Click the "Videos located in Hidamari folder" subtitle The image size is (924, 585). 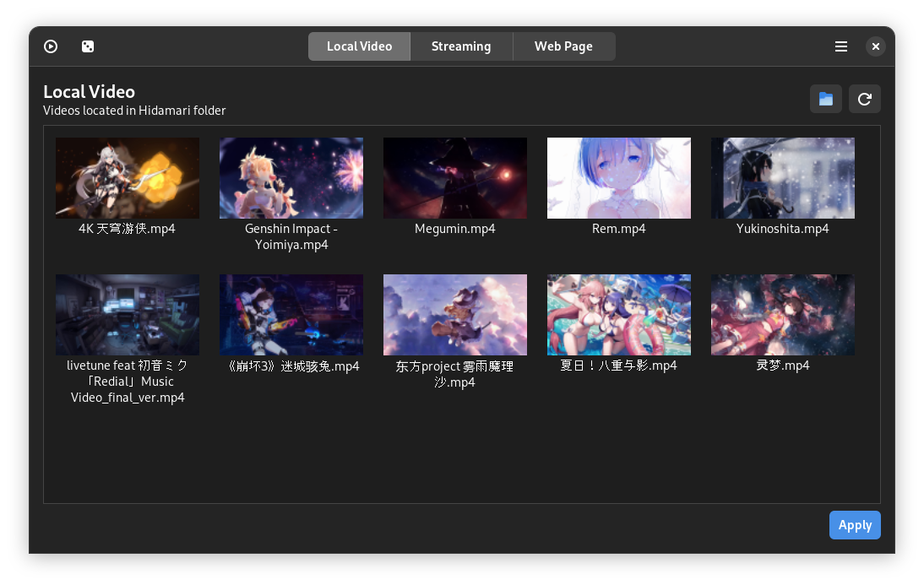pos(134,111)
